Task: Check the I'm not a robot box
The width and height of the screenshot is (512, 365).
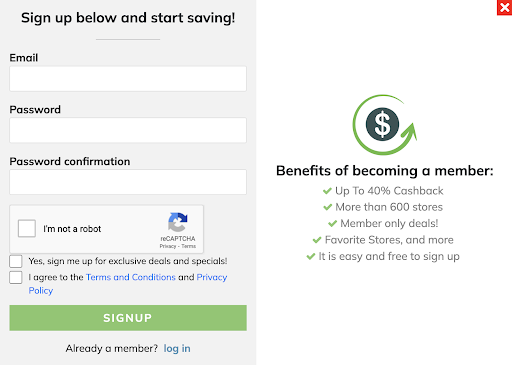Action: (27, 228)
